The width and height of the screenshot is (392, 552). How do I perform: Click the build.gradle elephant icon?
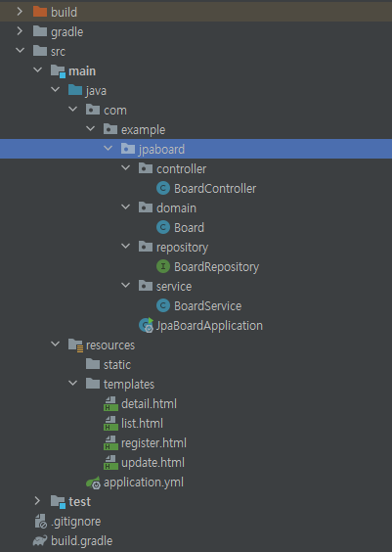coord(40,540)
